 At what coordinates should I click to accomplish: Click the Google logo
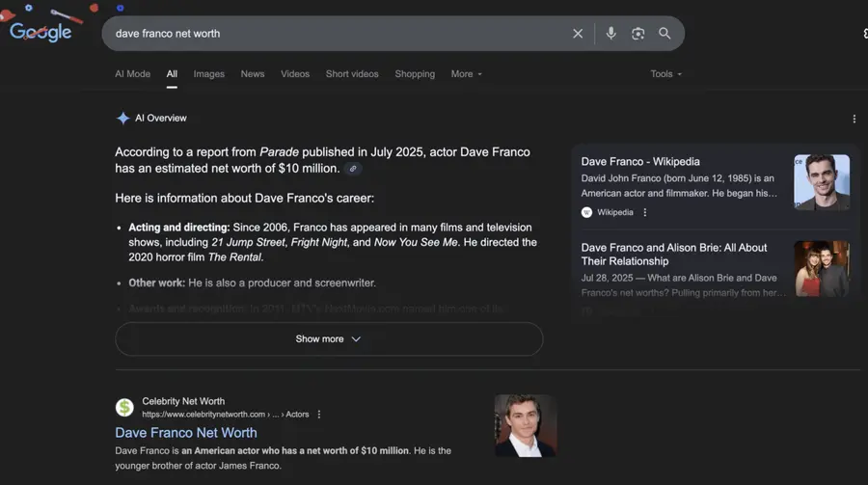click(x=41, y=32)
